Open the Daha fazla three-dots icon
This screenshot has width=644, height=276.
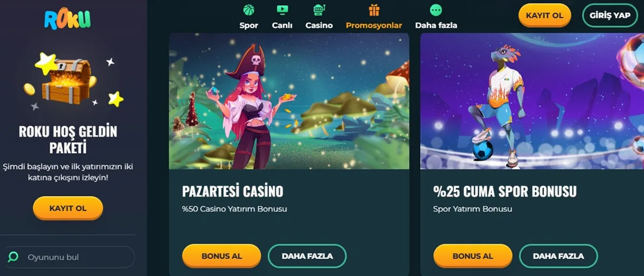click(436, 10)
